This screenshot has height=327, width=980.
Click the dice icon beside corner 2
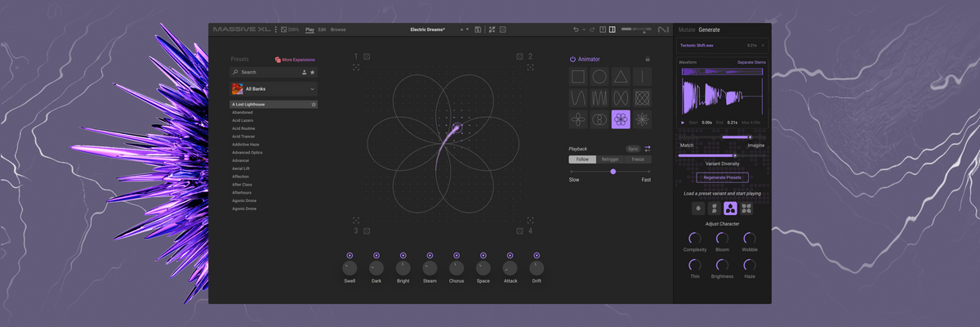pyautogui.click(x=519, y=56)
